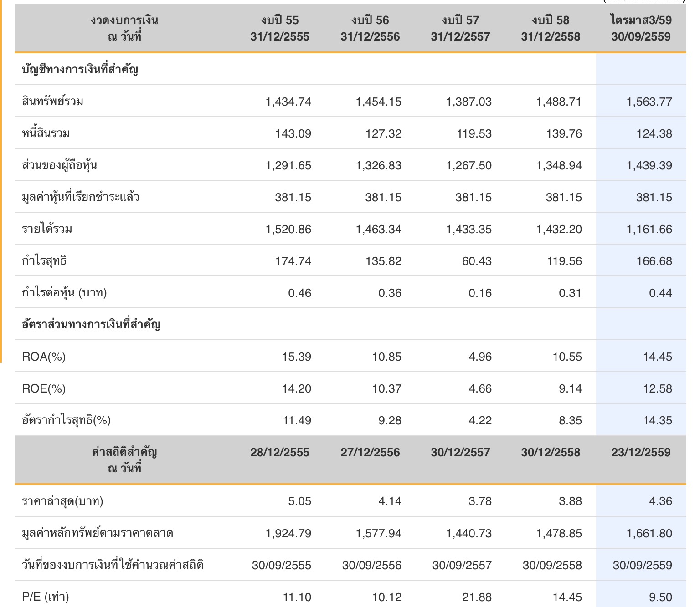Click market cap value 1,924.79

point(288,533)
